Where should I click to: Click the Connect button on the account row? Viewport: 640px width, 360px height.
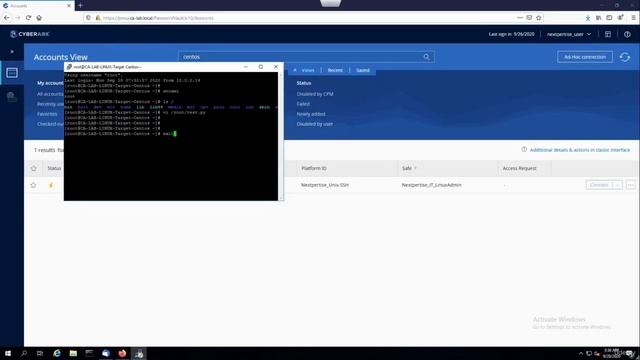pyautogui.click(x=599, y=185)
